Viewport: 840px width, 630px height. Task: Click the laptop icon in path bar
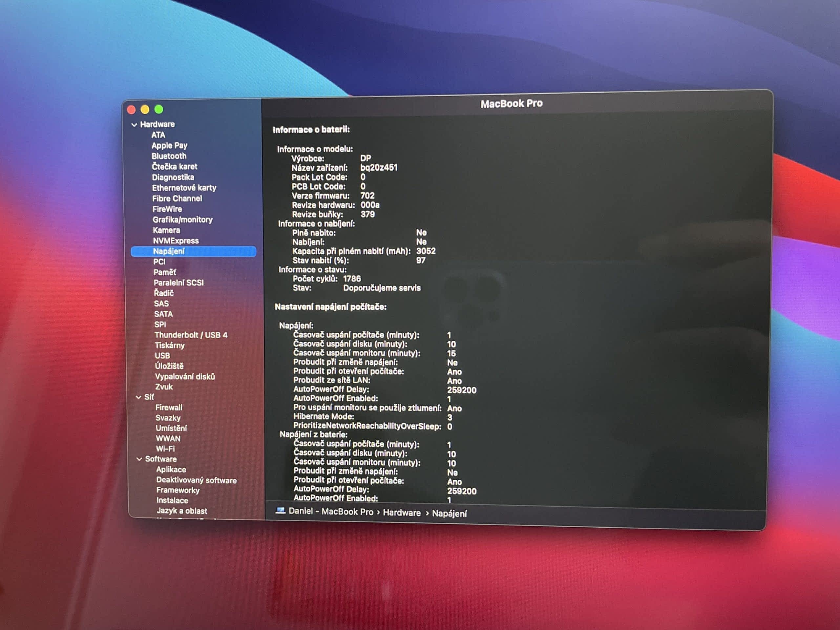[x=280, y=510]
